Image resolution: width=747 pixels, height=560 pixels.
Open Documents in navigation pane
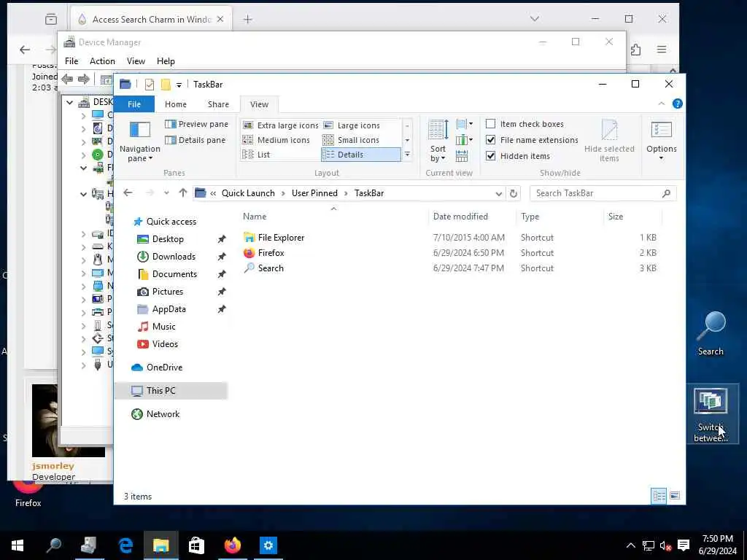(x=174, y=274)
